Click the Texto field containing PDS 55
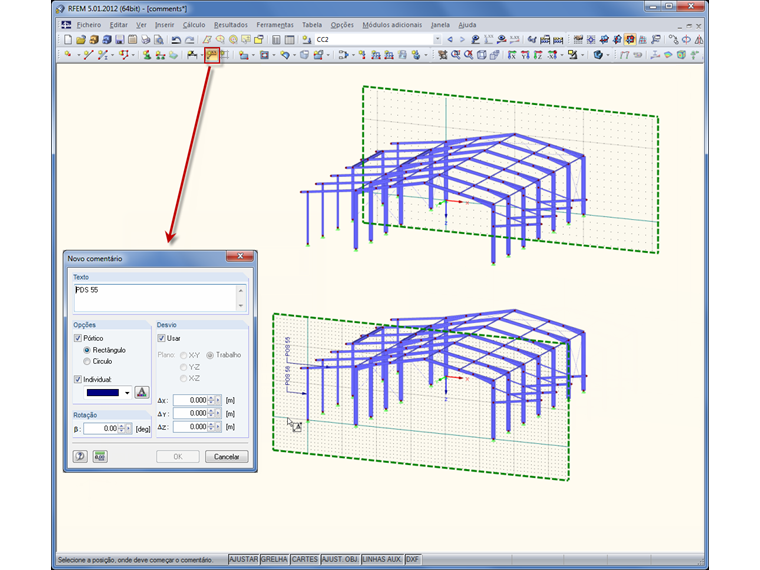Screen dimensions: 760x570 click(x=160, y=298)
